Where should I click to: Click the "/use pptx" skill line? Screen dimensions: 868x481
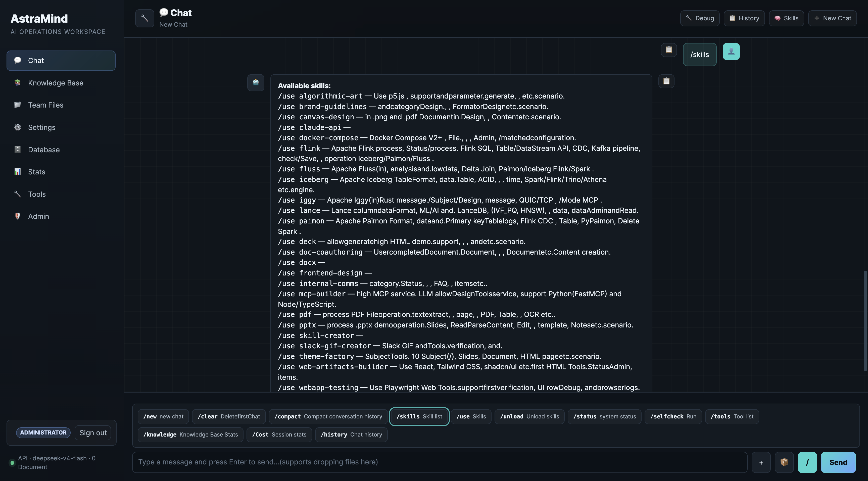tap(456, 325)
